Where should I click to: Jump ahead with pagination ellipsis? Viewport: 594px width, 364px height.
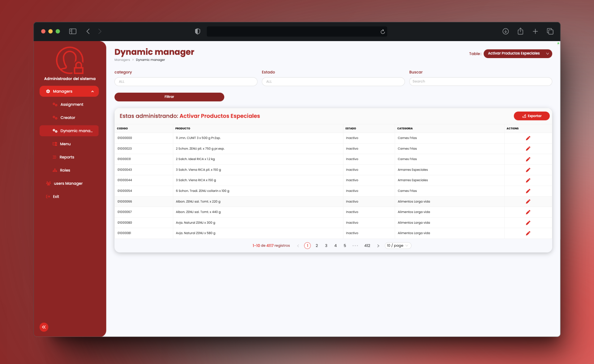point(355,246)
